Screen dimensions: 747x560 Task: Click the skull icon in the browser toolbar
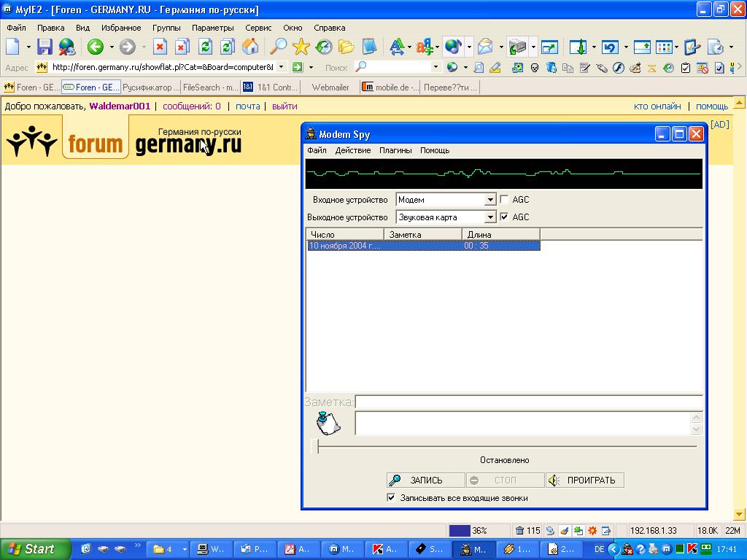tap(535, 68)
